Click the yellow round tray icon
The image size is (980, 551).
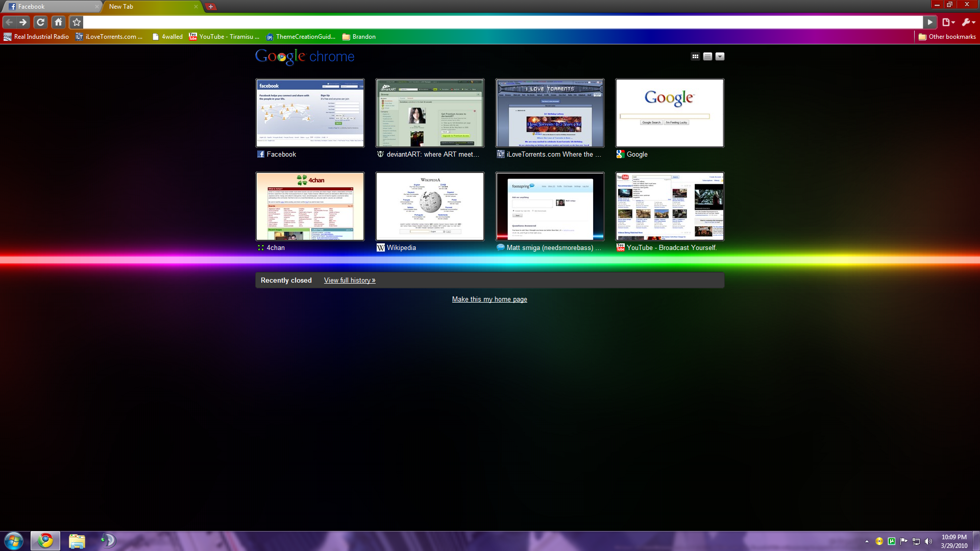click(x=879, y=541)
